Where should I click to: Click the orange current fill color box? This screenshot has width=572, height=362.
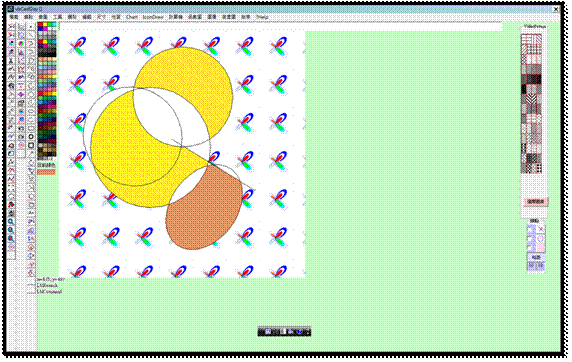click(x=47, y=172)
